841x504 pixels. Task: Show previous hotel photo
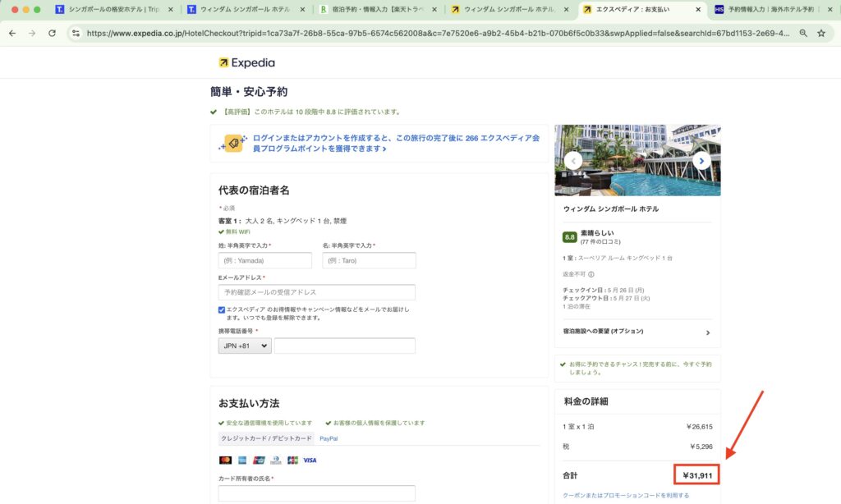pyautogui.click(x=573, y=161)
